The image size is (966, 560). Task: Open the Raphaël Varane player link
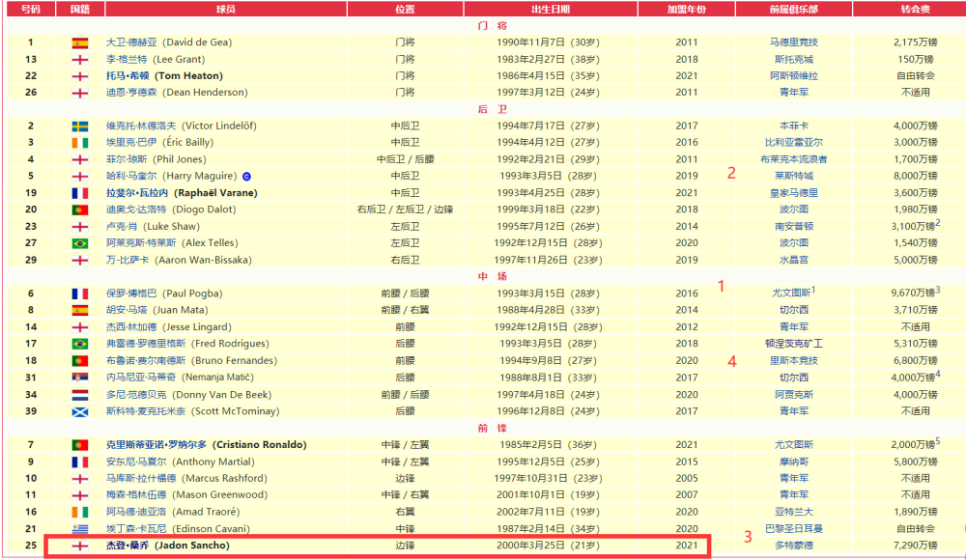click(x=137, y=193)
